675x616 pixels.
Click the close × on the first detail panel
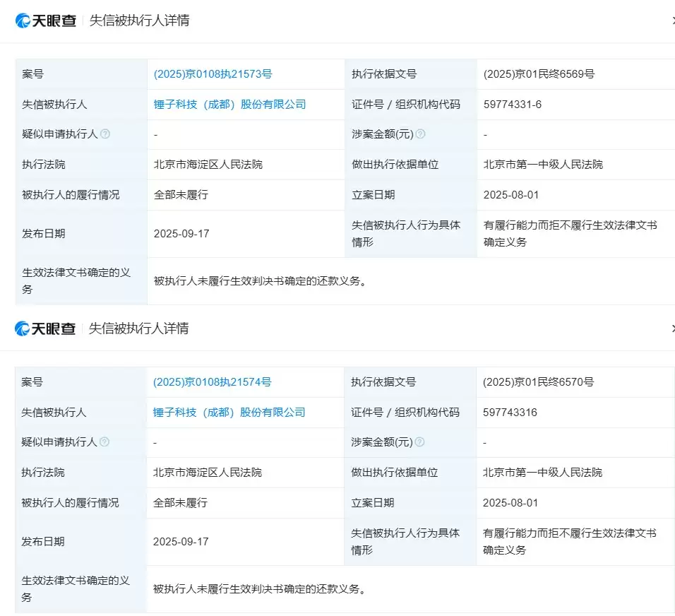click(x=671, y=21)
